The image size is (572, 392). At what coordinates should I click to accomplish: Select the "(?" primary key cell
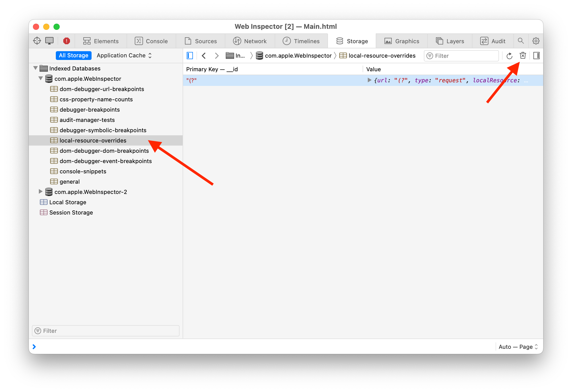click(273, 80)
